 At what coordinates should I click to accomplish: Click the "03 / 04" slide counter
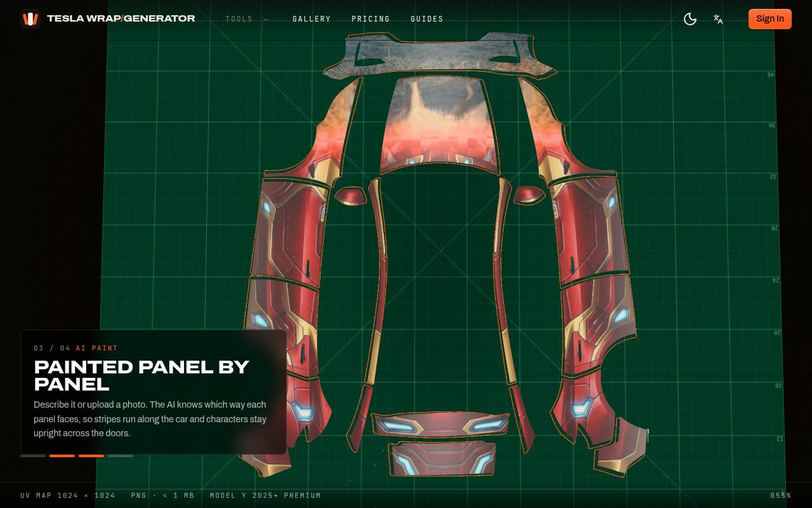52,348
